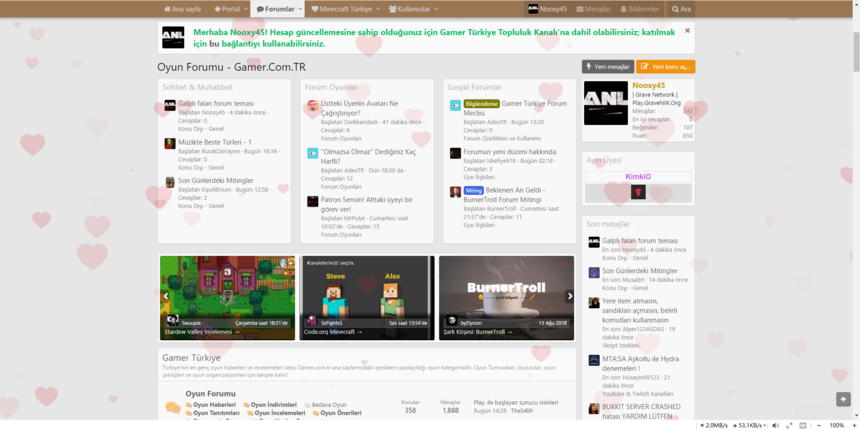Open 'Play. ile başlayan sunucu isimleri' latest post
This screenshot has width=860, height=431.
pos(516,402)
